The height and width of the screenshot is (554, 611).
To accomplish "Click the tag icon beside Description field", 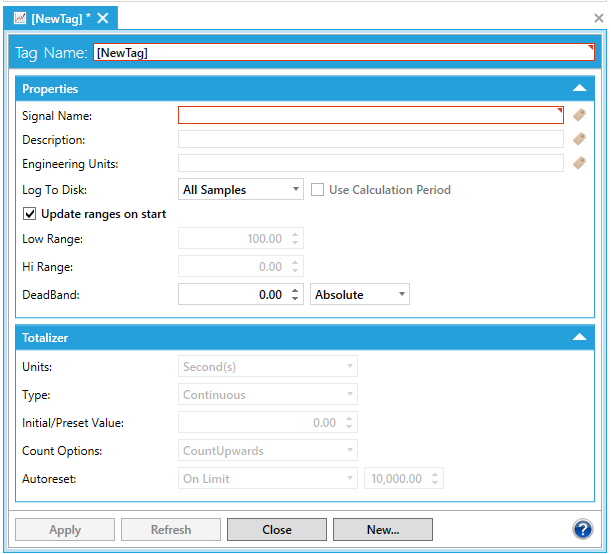I will click(579, 140).
